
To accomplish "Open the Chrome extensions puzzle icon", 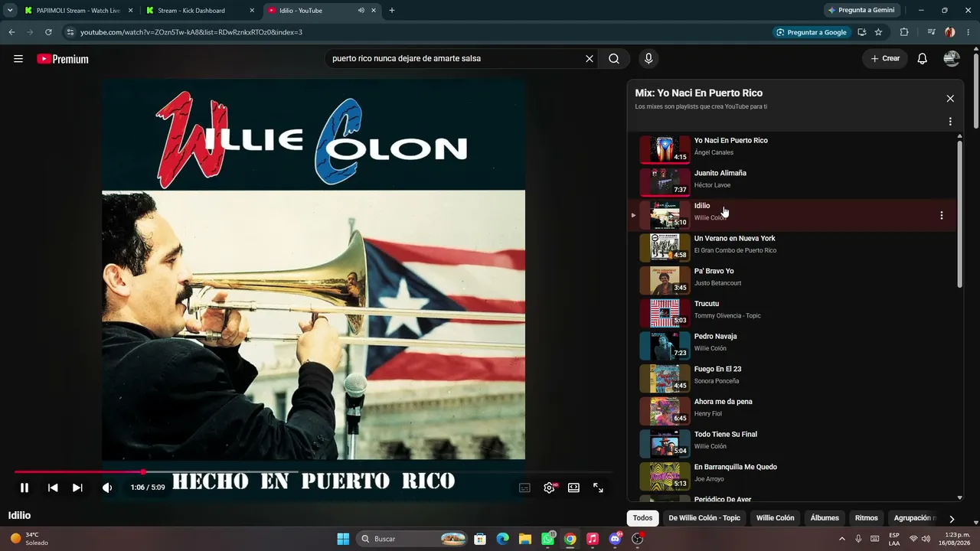I will 904,32.
